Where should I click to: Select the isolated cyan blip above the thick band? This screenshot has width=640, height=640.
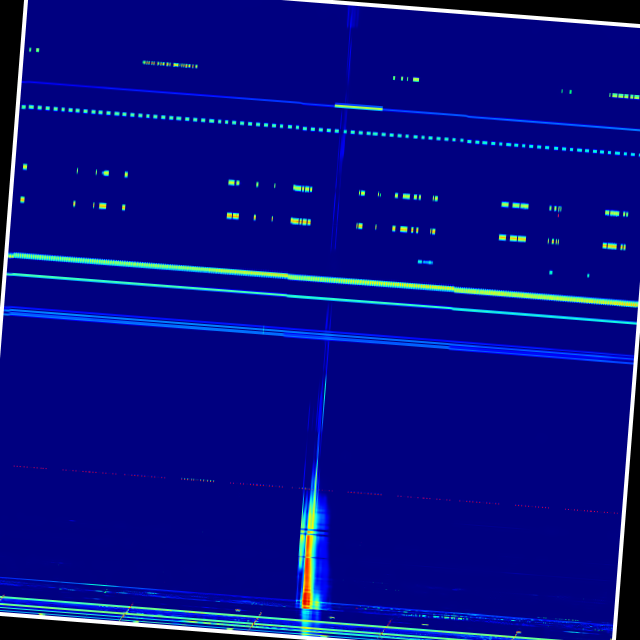coord(425,262)
